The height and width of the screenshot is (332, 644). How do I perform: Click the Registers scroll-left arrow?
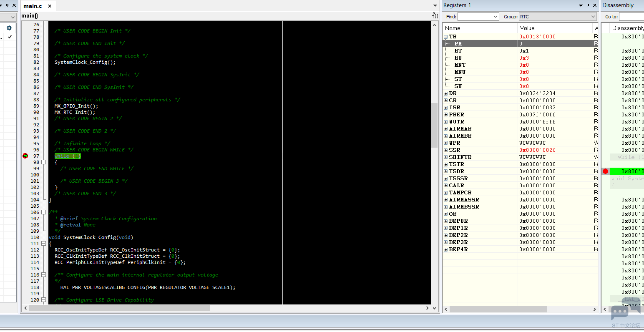446,309
